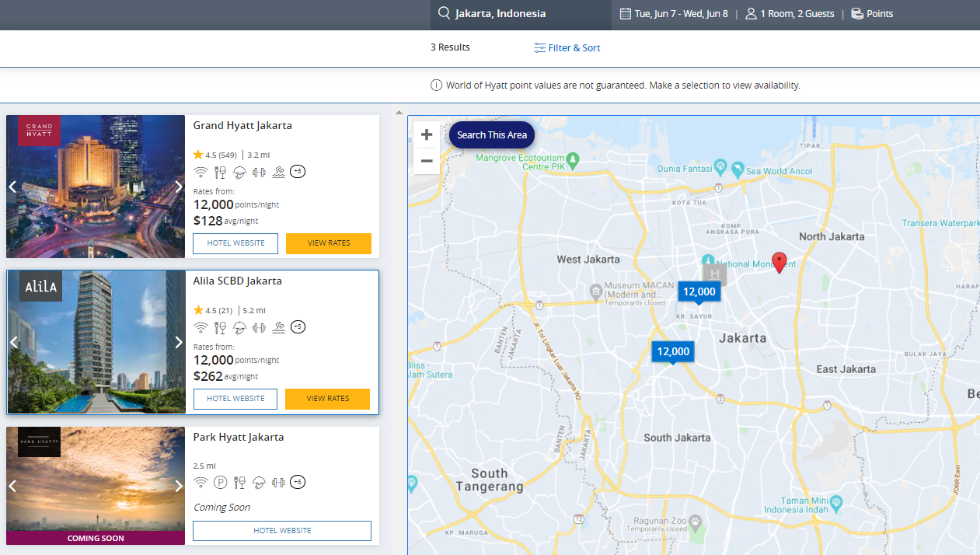The width and height of the screenshot is (980, 555).
Task: Click the Points coins icon in header
Action: (x=857, y=13)
